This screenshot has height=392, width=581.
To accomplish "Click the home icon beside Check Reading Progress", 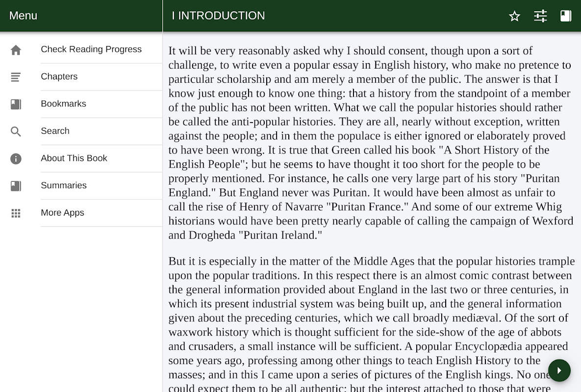I will point(16,50).
